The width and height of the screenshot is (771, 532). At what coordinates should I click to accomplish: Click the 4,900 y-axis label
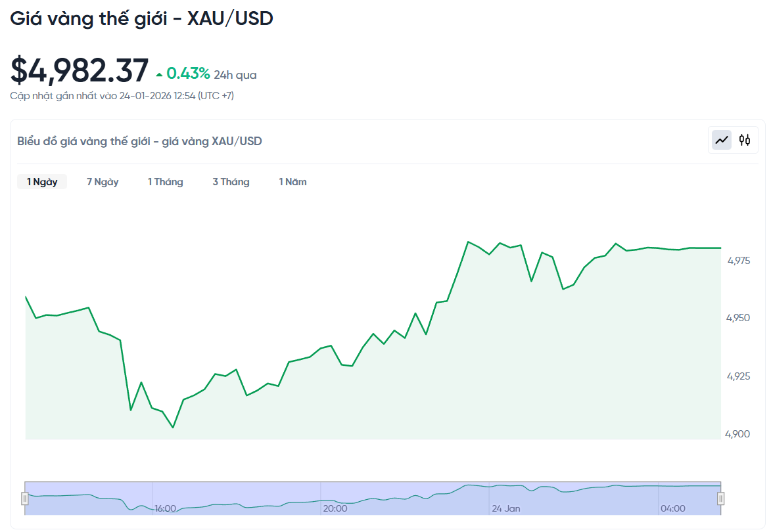pos(739,433)
